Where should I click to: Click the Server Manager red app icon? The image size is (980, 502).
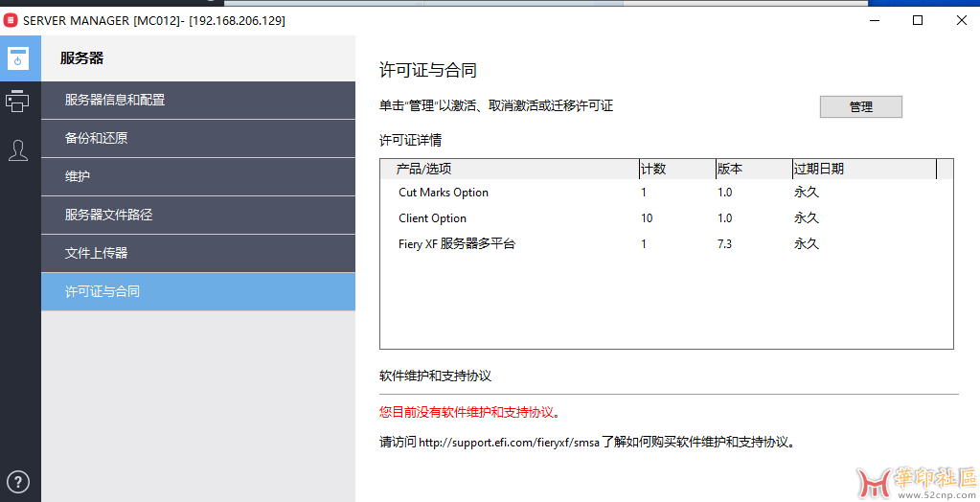pos(11,21)
